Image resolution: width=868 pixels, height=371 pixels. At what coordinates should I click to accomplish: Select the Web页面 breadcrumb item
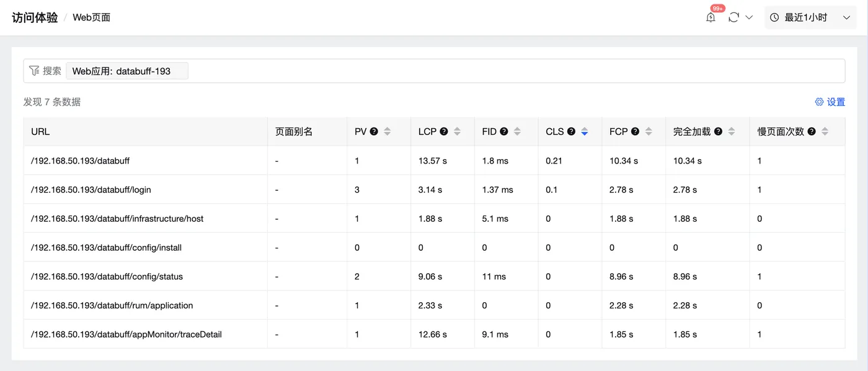[x=92, y=17]
